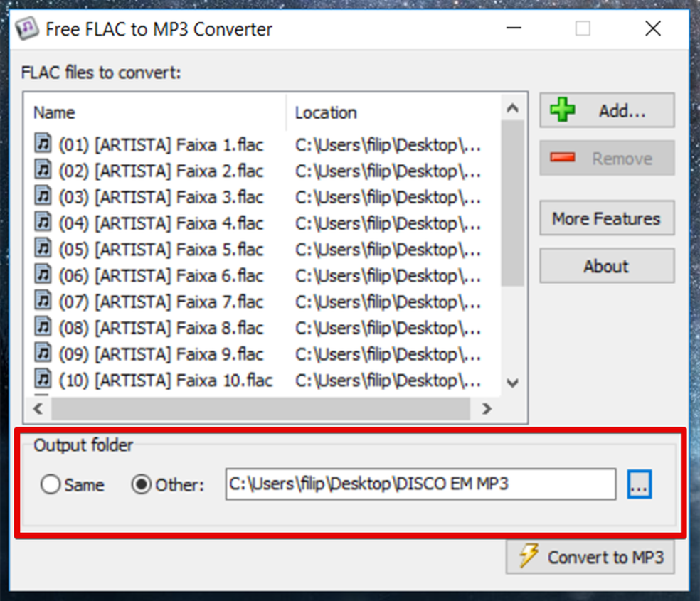Click location path of Faixa 1.flac row

pyautogui.click(x=388, y=145)
